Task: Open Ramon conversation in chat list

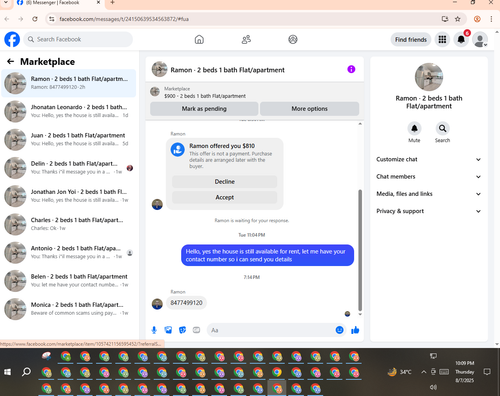Action: (x=69, y=83)
